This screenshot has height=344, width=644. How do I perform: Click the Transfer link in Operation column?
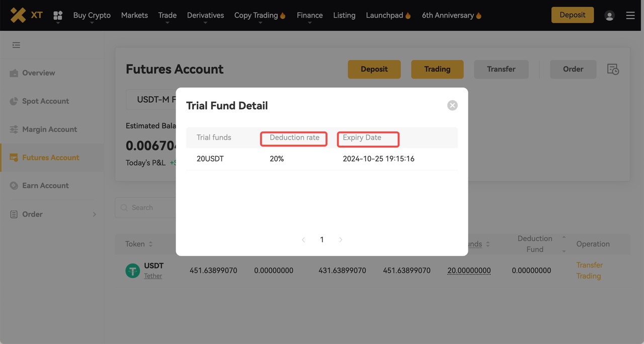click(589, 265)
